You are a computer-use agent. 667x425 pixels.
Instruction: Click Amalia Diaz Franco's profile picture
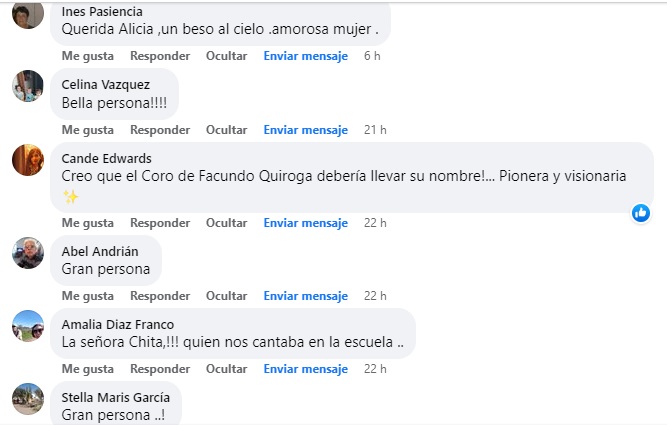[x=28, y=326]
